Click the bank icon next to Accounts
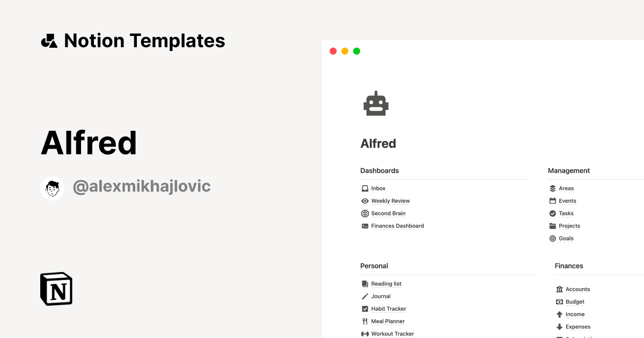644x338 pixels. [559, 289]
